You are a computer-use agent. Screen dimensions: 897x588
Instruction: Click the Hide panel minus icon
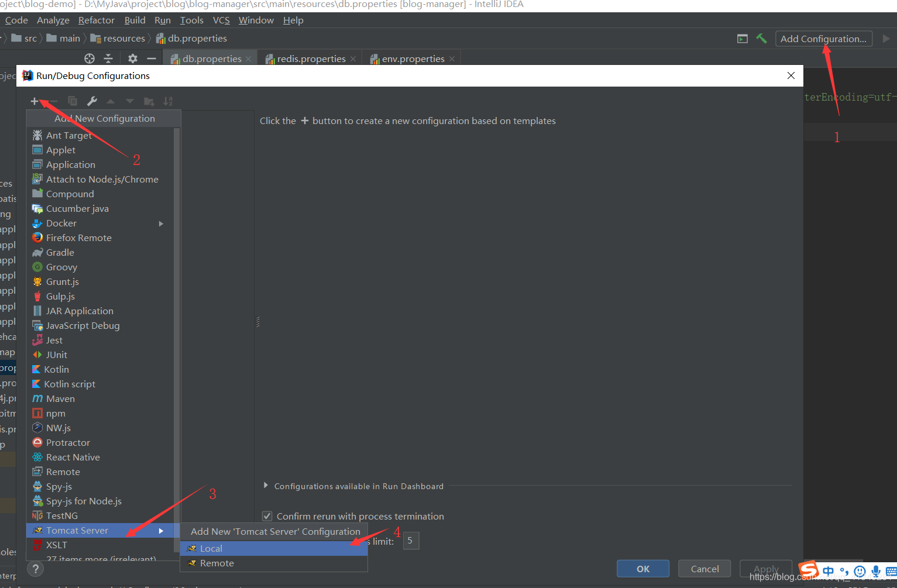pyautogui.click(x=152, y=59)
